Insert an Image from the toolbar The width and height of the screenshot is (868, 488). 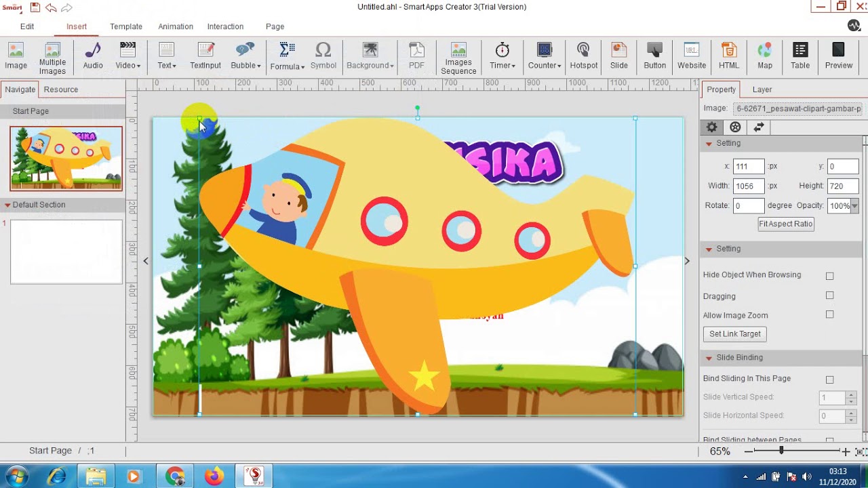click(x=16, y=56)
